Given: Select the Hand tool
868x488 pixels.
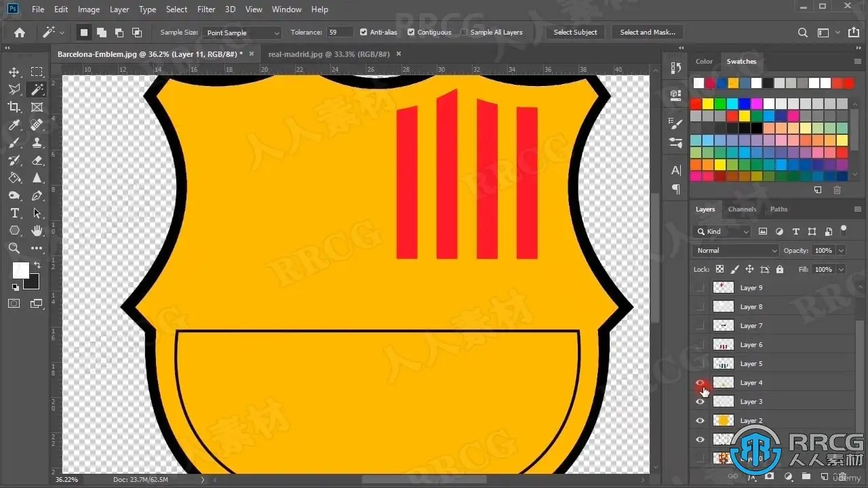Looking at the screenshot, I should (37, 230).
